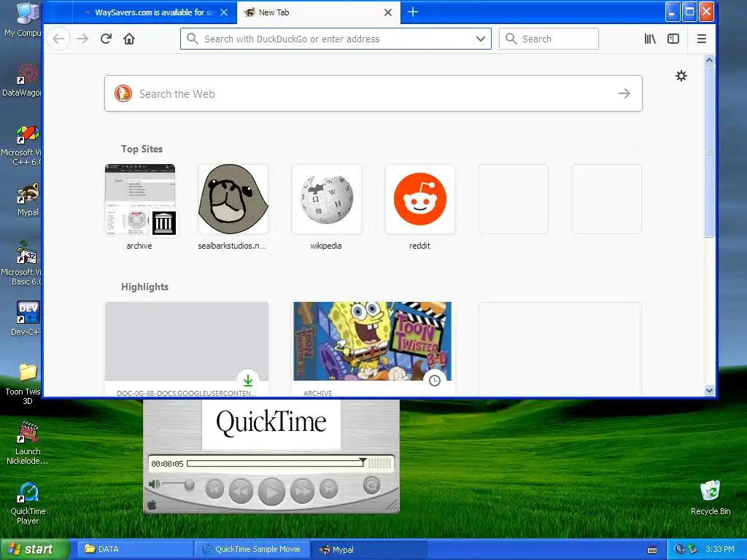Click scrollbar up arrow in browser

point(709,60)
